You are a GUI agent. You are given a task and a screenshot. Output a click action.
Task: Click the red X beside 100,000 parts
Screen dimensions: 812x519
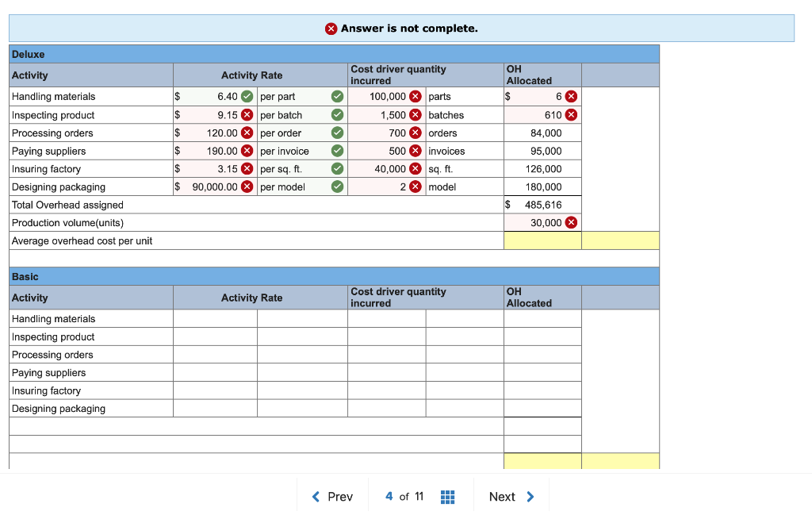[416, 97]
